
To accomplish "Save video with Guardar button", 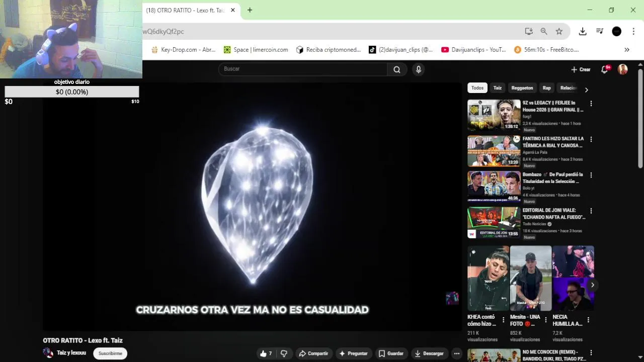I will 391,353.
